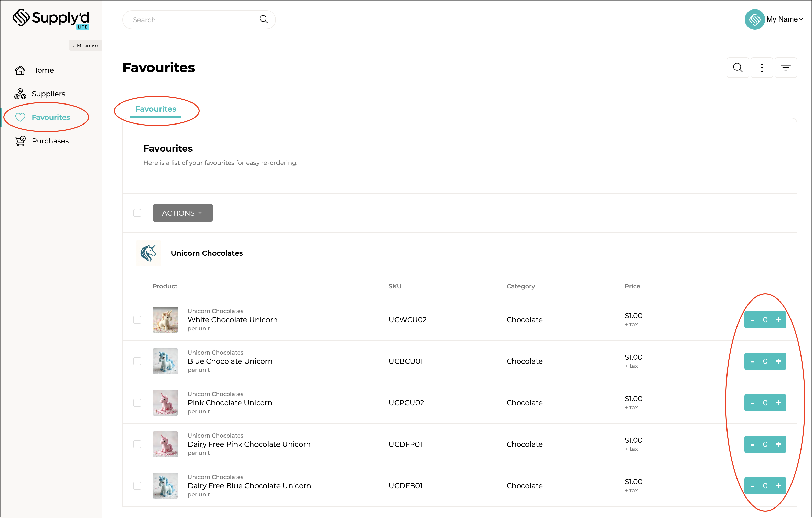Open the Dairy Free Blue Chocolate Unicorn thumbnail
The image size is (812, 518).
point(165,486)
